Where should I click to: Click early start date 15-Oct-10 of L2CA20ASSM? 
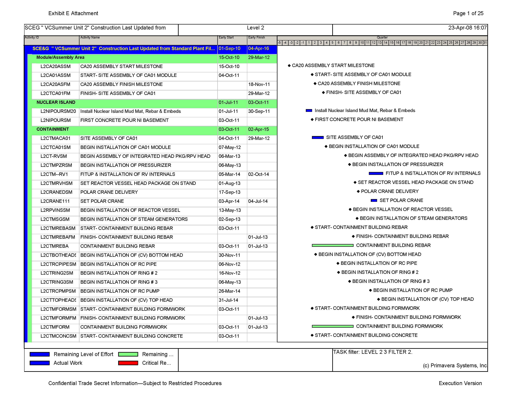(229, 66)
